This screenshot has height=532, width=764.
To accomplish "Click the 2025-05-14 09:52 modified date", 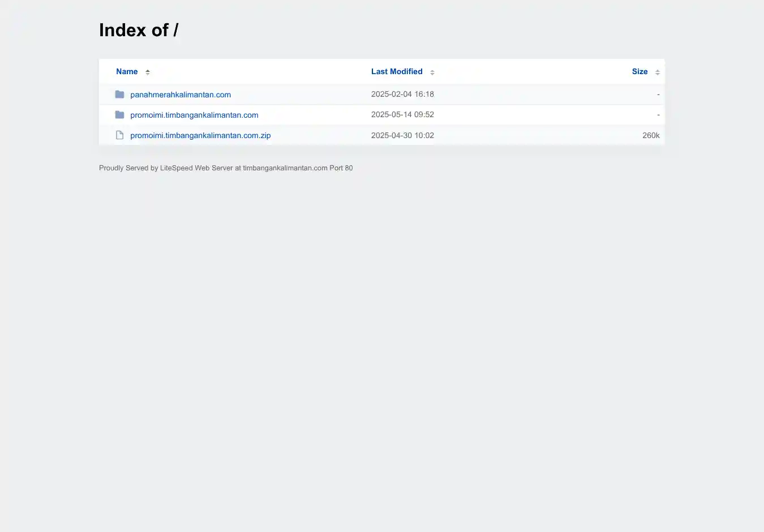I will [x=402, y=115].
